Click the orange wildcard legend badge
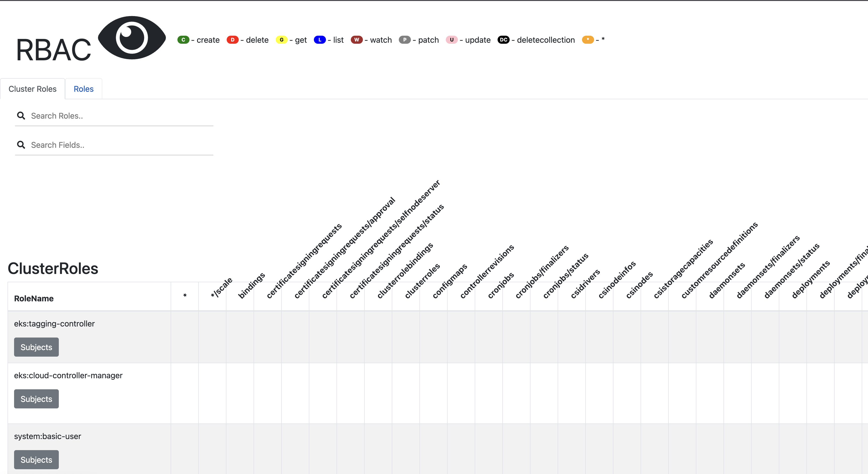The image size is (868, 474). [588, 40]
